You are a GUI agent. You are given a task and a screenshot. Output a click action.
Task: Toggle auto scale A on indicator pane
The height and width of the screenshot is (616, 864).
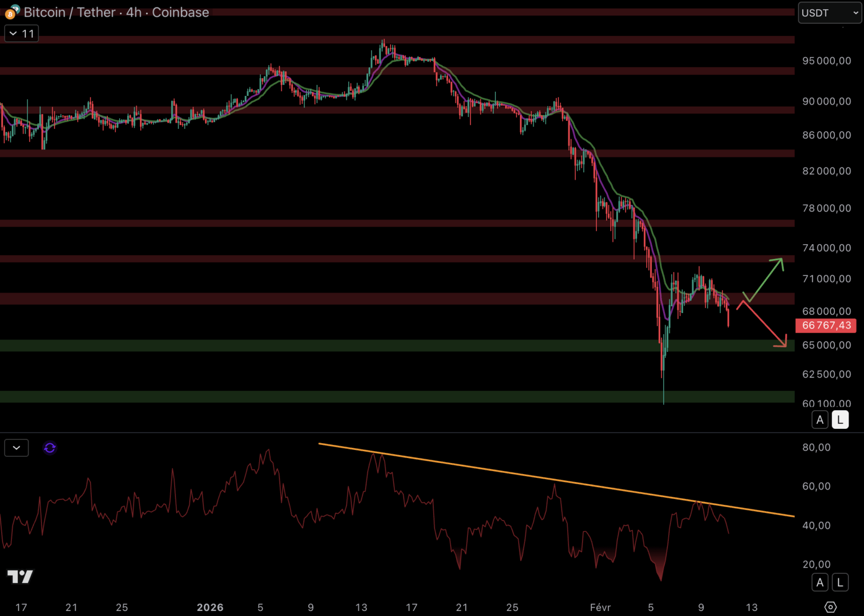tap(819, 582)
